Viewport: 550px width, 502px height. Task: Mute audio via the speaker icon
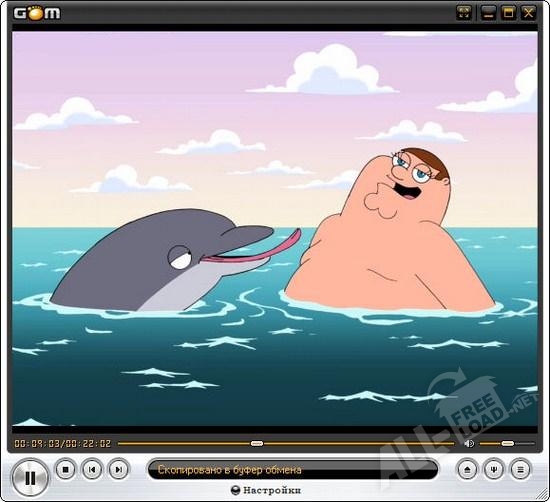469,443
